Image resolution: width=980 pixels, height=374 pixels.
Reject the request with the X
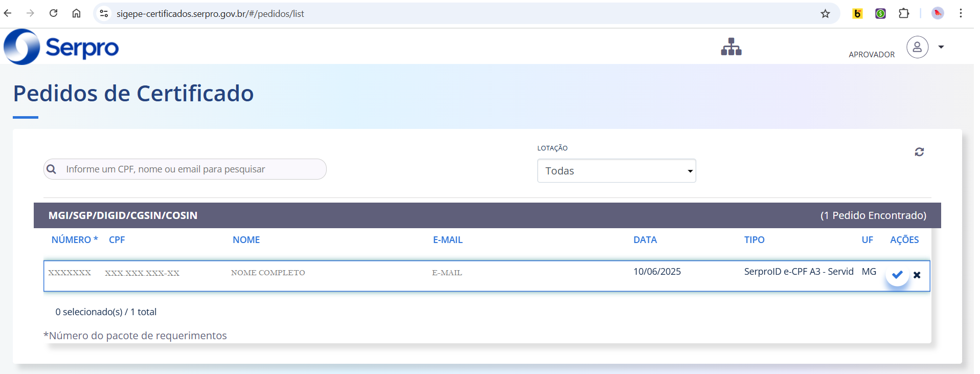pyautogui.click(x=917, y=275)
